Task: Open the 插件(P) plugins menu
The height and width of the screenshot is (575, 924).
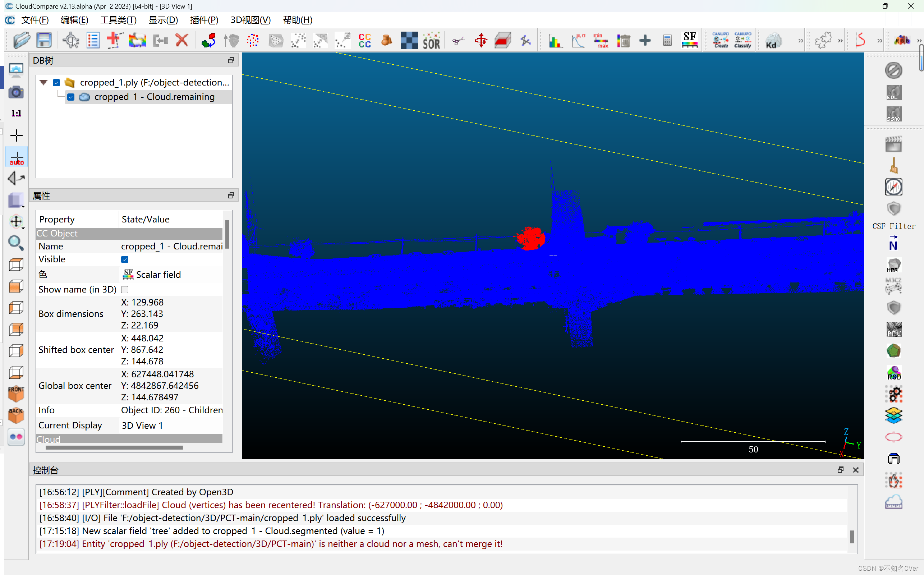Action: point(204,20)
